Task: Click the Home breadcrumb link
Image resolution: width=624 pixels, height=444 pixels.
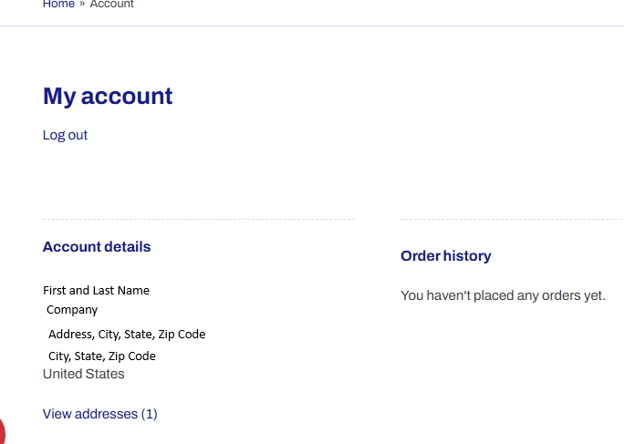Action: [x=58, y=5]
